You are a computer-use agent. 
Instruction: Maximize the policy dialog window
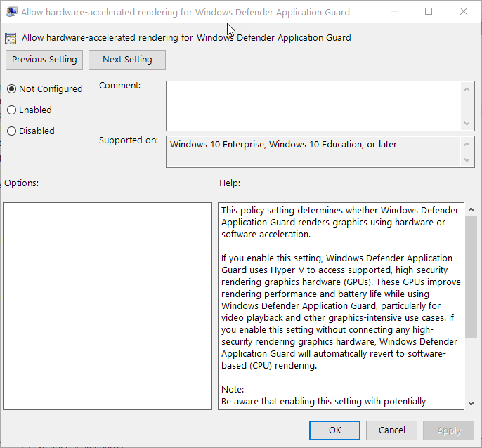[429, 12]
